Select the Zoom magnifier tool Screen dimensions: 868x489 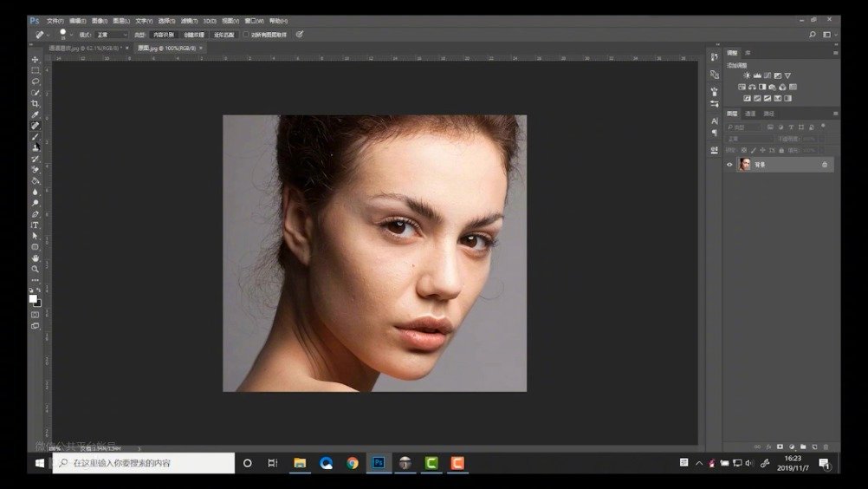pyautogui.click(x=36, y=269)
